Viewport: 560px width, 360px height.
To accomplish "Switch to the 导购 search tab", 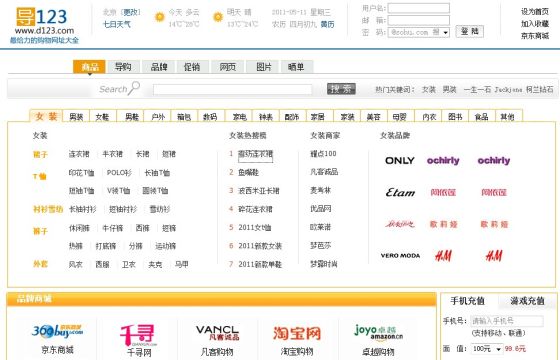I will pos(123,67).
